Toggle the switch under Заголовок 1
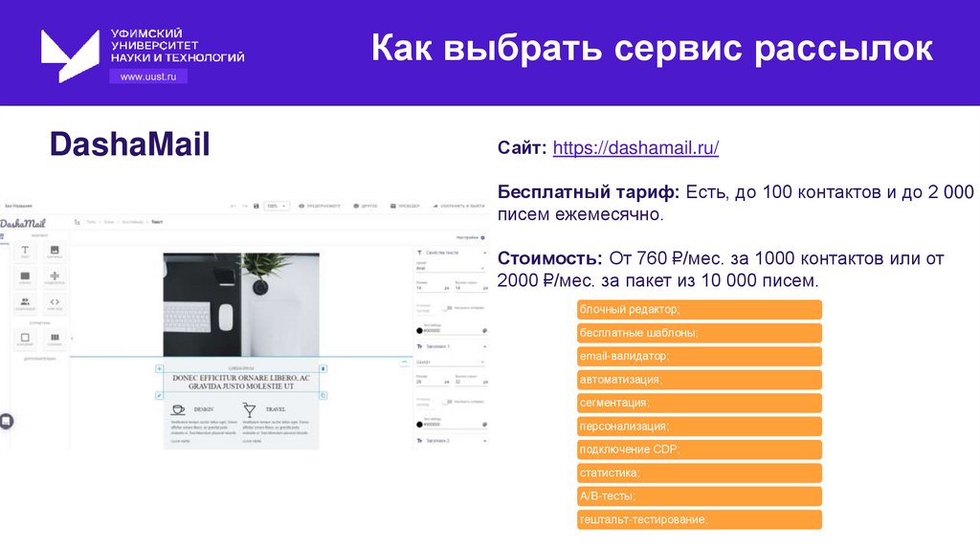The width and height of the screenshot is (980, 549). click(x=446, y=401)
